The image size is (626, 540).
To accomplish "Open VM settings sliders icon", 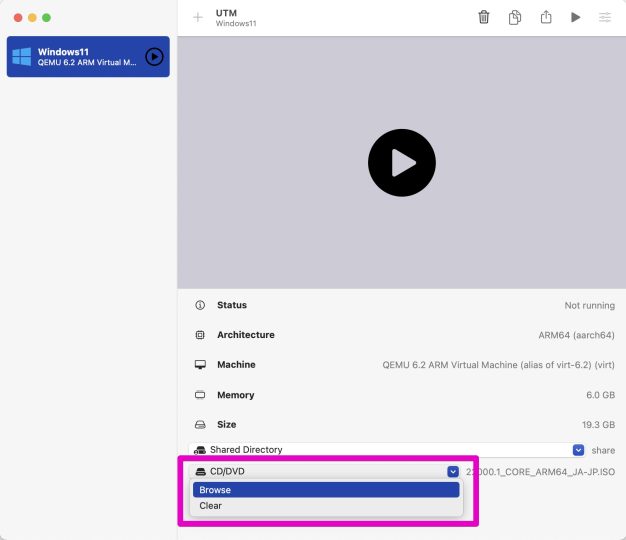I will (x=605, y=17).
